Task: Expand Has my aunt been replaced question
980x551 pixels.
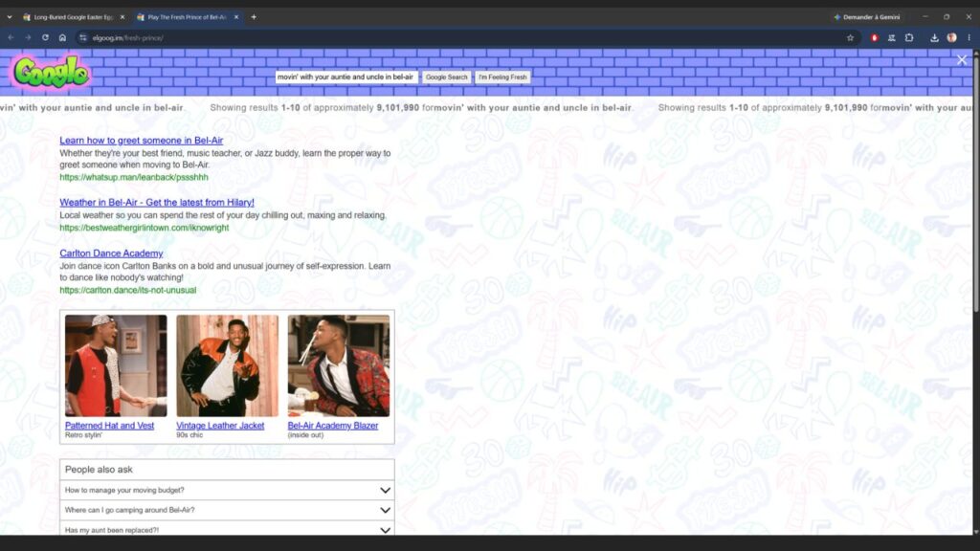Action: click(x=227, y=529)
